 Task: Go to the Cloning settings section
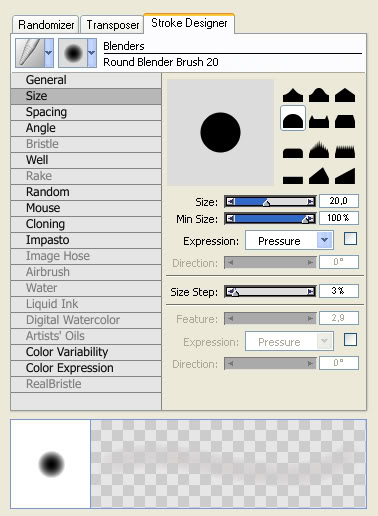tap(86, 224)
